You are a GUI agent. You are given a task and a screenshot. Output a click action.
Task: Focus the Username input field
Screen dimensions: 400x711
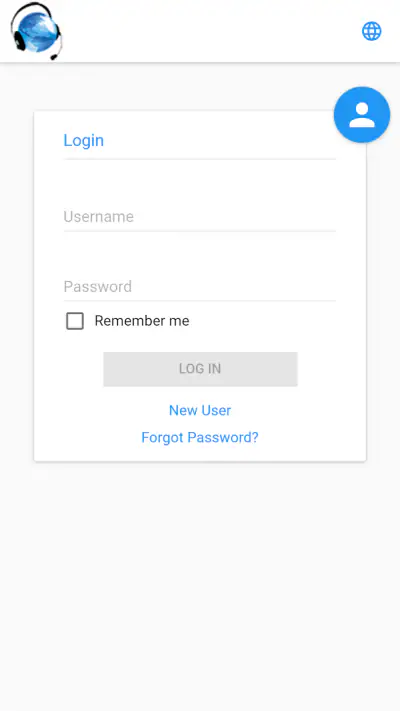(200, 217)
